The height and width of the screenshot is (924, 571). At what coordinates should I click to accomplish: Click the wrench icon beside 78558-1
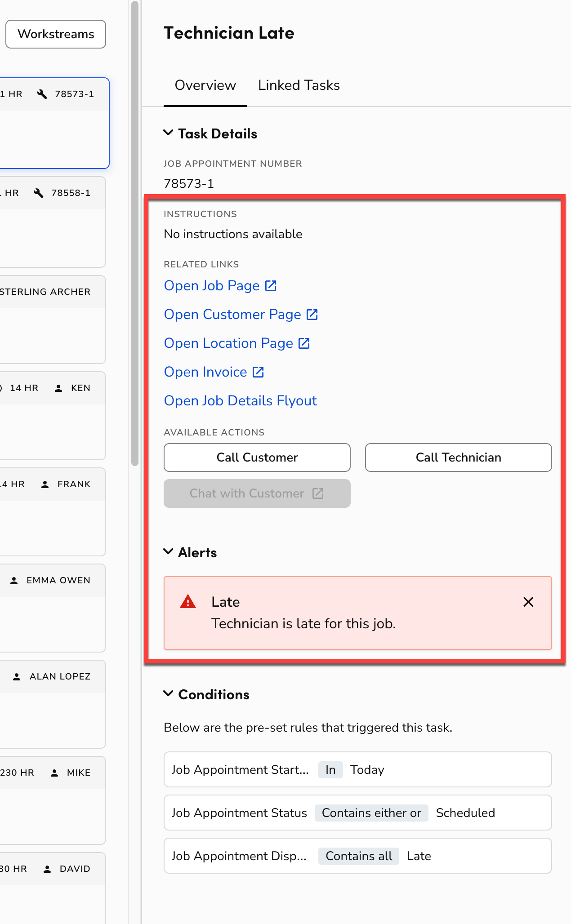39,193
